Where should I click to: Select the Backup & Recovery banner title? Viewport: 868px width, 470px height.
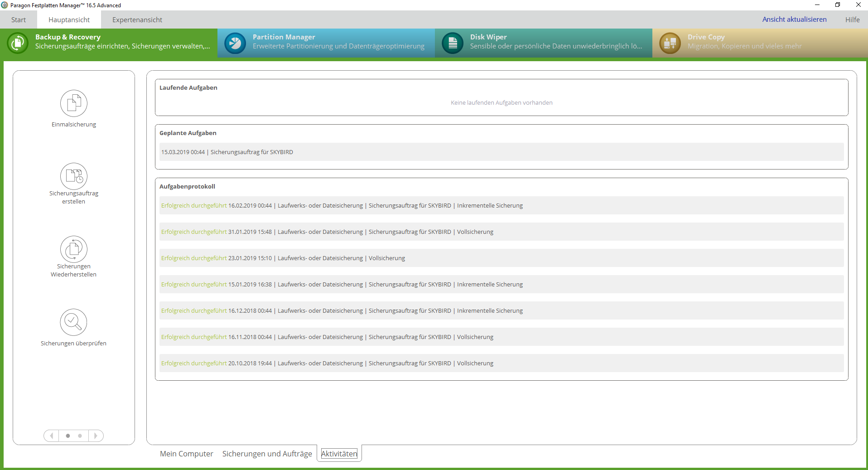click(x=68, y=37)
